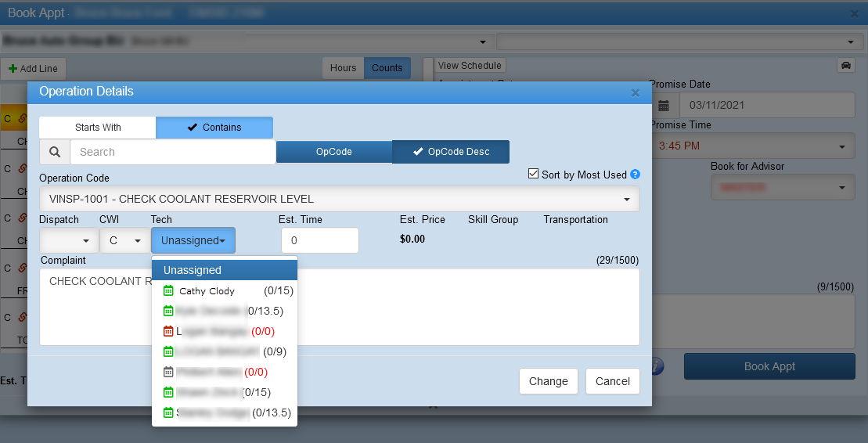Choose Unassigned from the Tech list

(193, 270)
